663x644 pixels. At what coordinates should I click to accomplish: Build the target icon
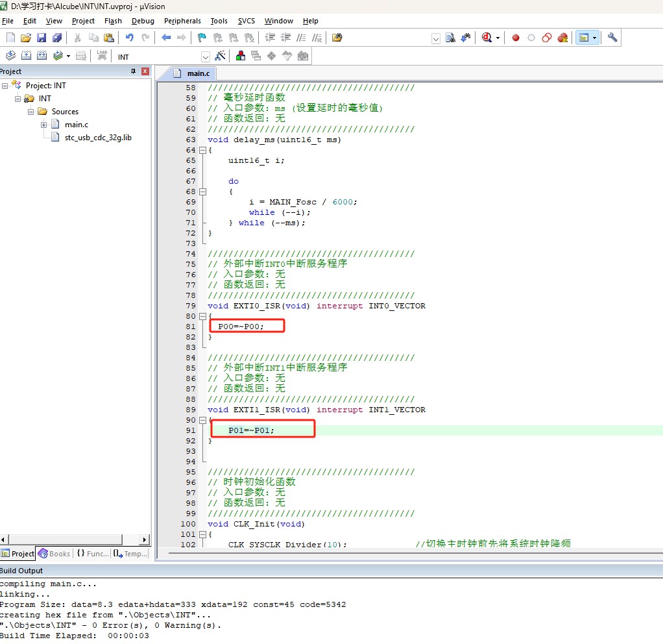[26, 56]
